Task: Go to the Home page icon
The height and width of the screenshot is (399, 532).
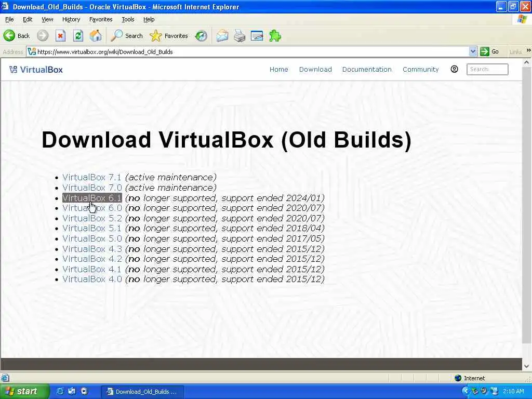Action: (96, 36)
